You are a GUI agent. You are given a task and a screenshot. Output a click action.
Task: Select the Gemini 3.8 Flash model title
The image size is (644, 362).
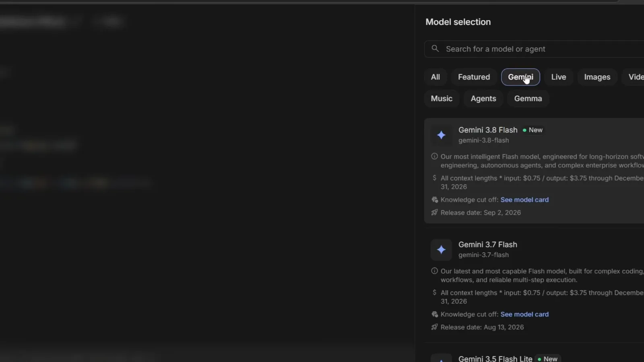click(488, 130)
